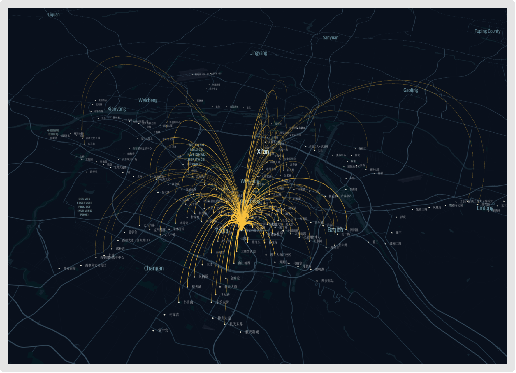This screenshot has width=516, height=373.
Task: Select the Weicheng map label
Action: pos(147,100)
